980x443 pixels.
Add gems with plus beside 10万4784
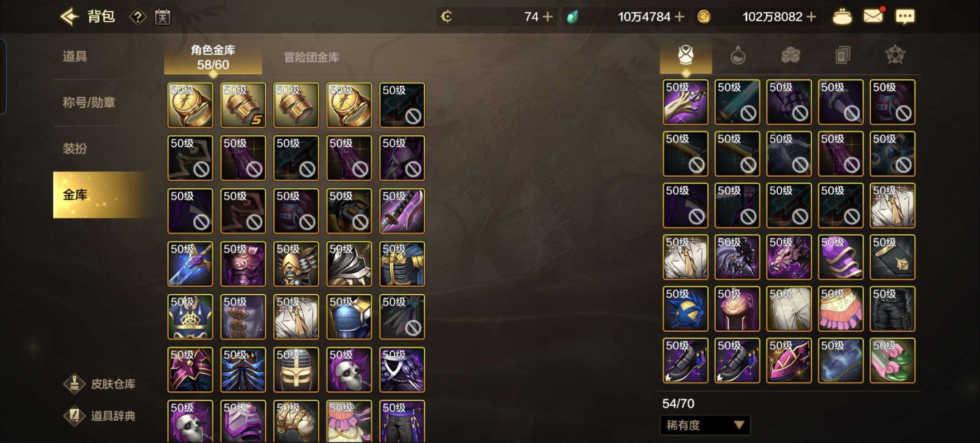click(679, 17)
